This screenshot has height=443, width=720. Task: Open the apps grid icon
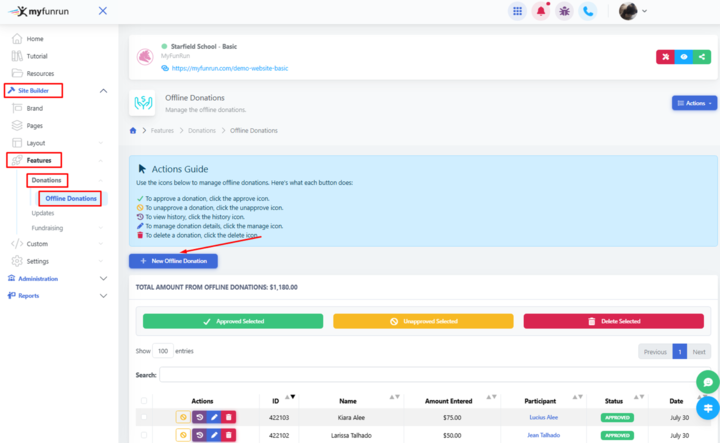point(517,11)
